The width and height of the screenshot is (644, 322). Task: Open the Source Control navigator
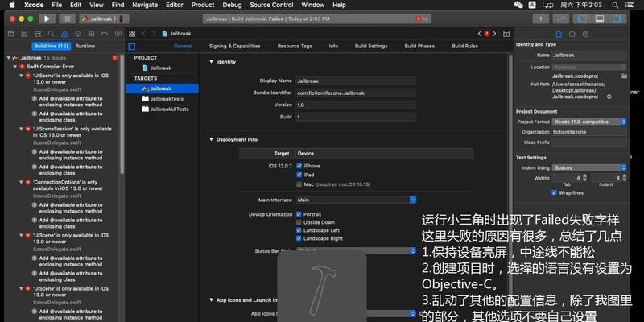[x=24, y=34]
